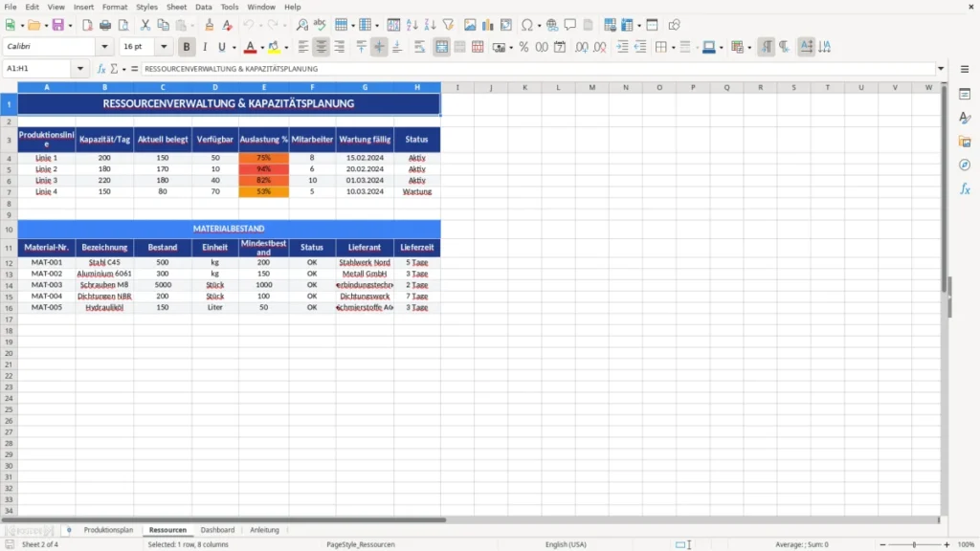Open the Data menu
Viewport: 980px width, 551px height.
[x=203, y=7]
